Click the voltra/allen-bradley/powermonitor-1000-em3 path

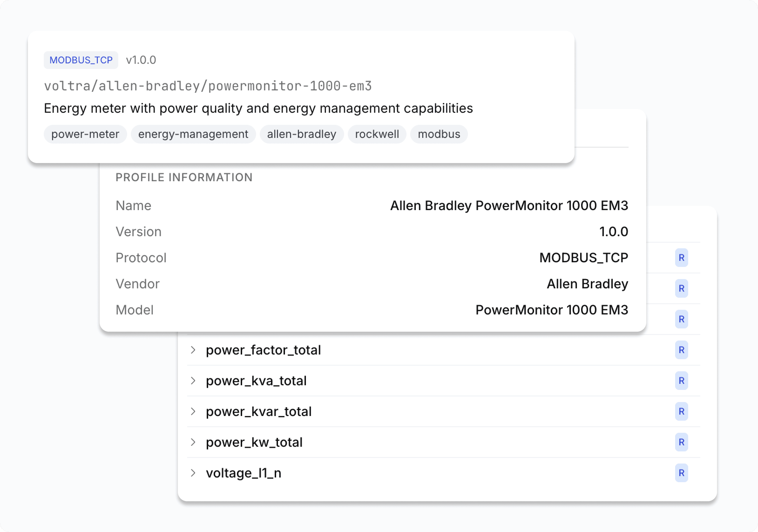[208, 86]
